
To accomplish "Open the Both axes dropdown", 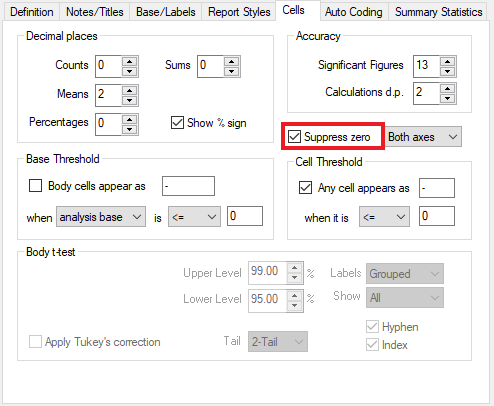I will point(423,137).
